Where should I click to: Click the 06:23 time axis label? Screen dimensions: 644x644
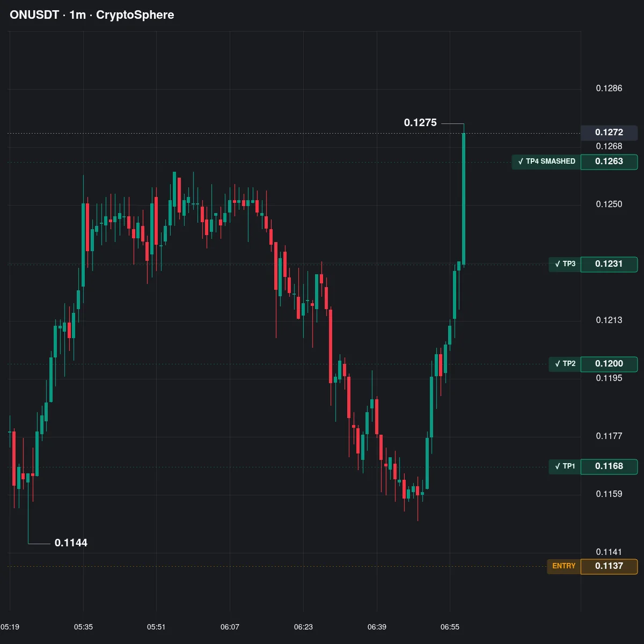pyautogui.click(x=303, y=627)
